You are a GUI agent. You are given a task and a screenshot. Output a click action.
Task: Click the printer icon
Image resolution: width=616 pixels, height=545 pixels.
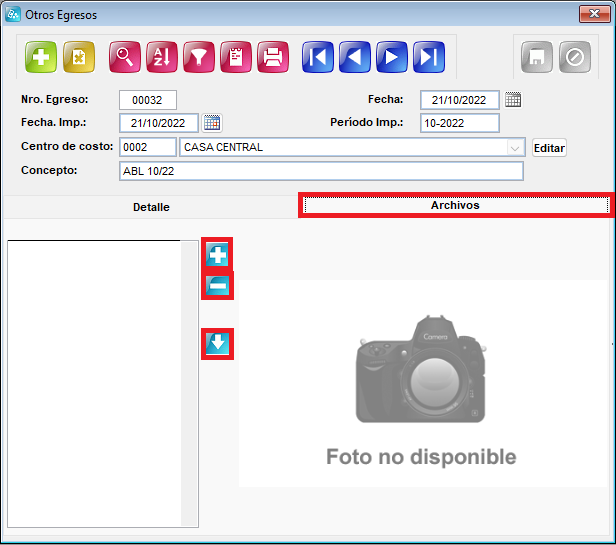pos(273,57)
